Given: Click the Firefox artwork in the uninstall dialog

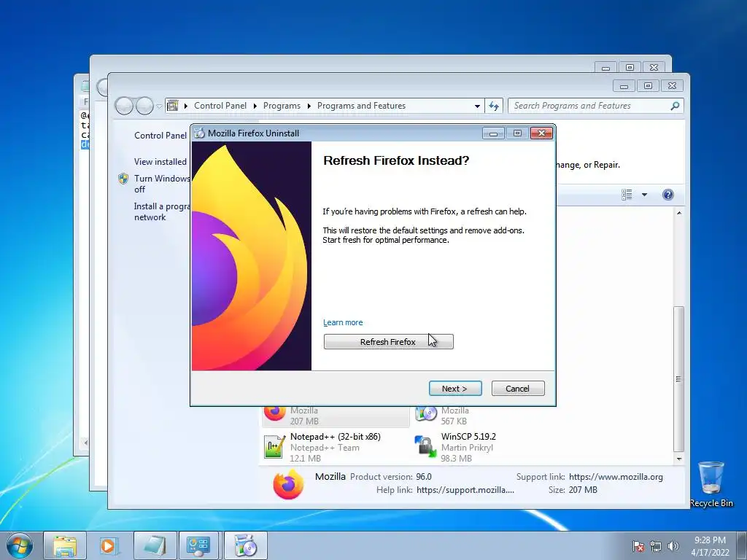Looking at the screenshot, I should (252, 256).
